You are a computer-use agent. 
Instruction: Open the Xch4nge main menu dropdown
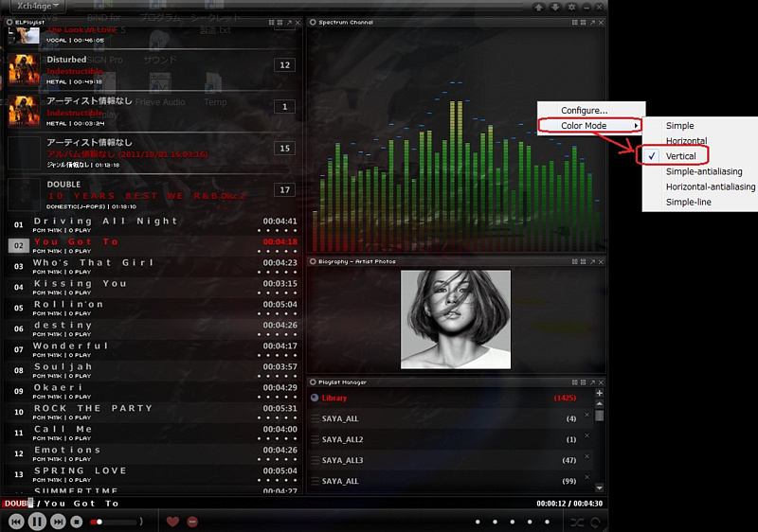[38, 6]
